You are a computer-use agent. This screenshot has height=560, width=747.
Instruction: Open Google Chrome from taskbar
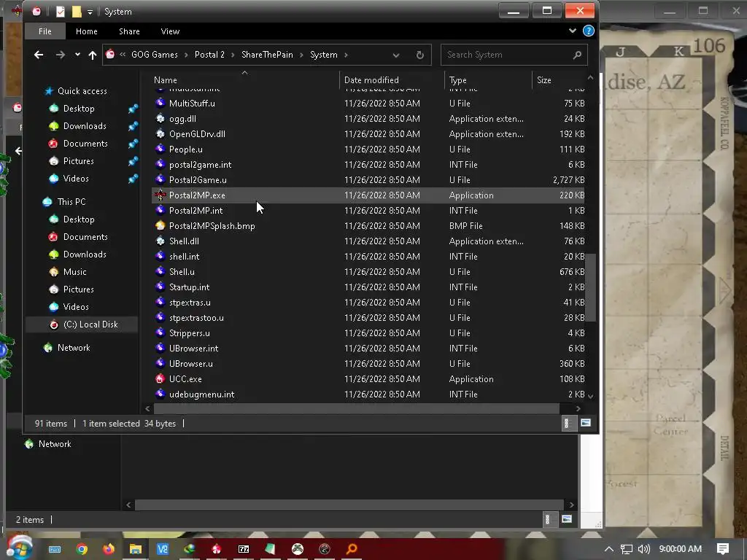point(82,549)
